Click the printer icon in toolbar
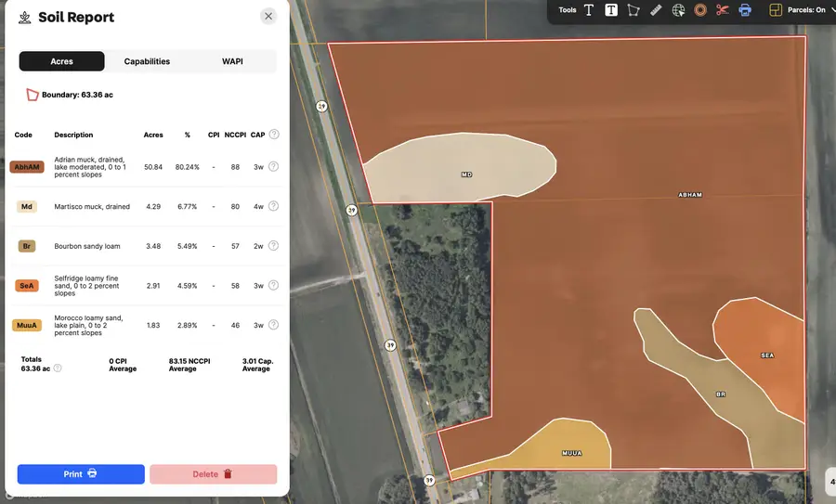Image resolution: width=836 pixels, height=504 pixels. click(745, 10)
